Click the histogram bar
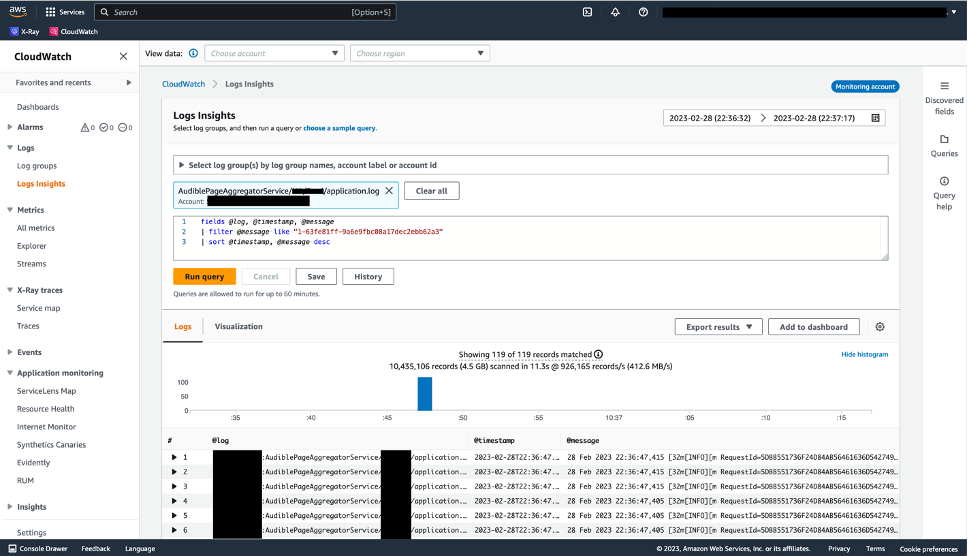The width and height of the screenshot is (968, 556). (x=425, y=394)
